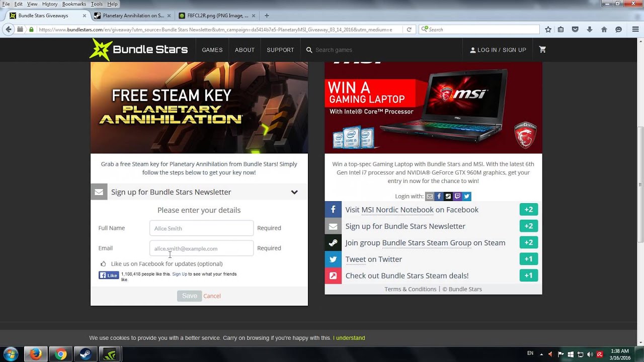Open SUPPORT in site navigation
The image size is (644, 362).
(x=280, y=50)
